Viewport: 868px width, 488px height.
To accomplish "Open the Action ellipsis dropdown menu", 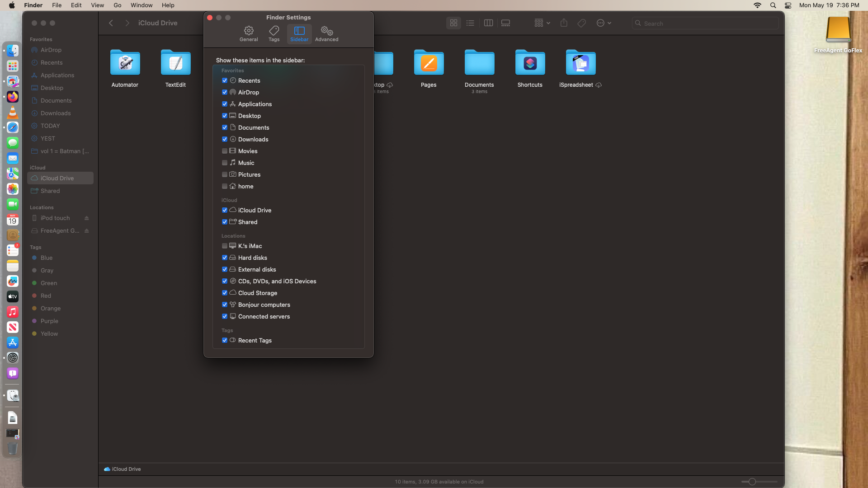I will [604, 23].
